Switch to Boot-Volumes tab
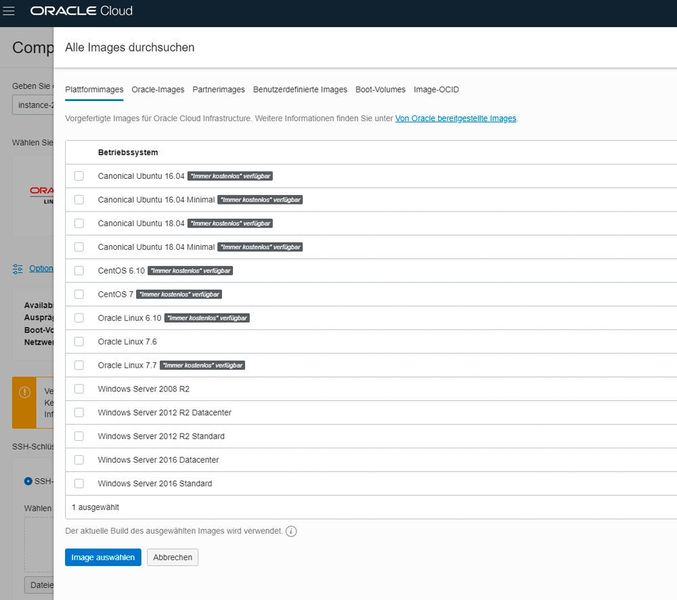The image size is (677, 600). (x=380, y=90)
